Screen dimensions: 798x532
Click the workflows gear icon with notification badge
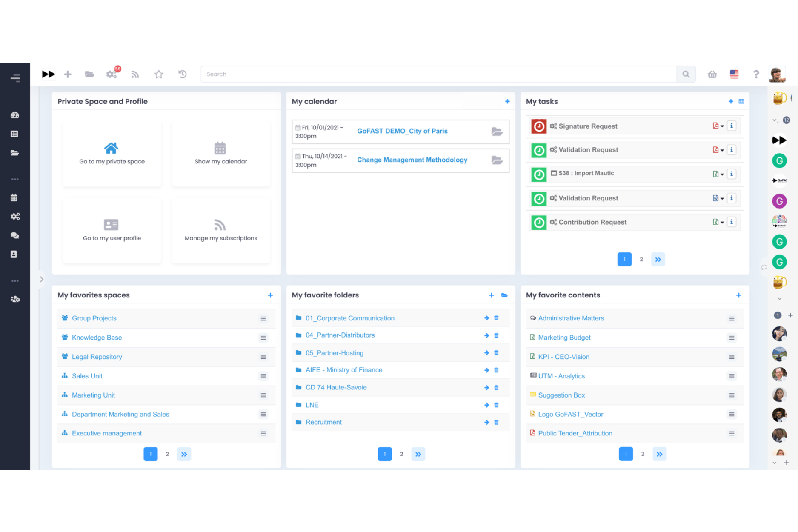click(112, 74)
